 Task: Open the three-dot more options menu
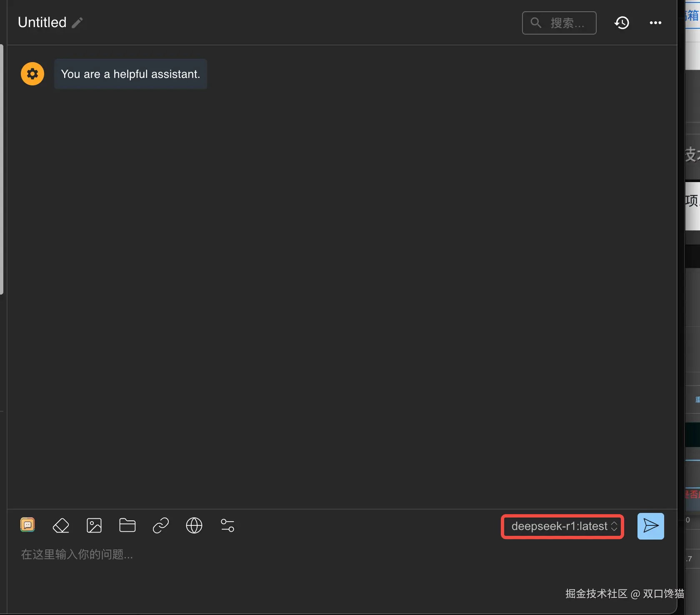(x=655, y=22)
